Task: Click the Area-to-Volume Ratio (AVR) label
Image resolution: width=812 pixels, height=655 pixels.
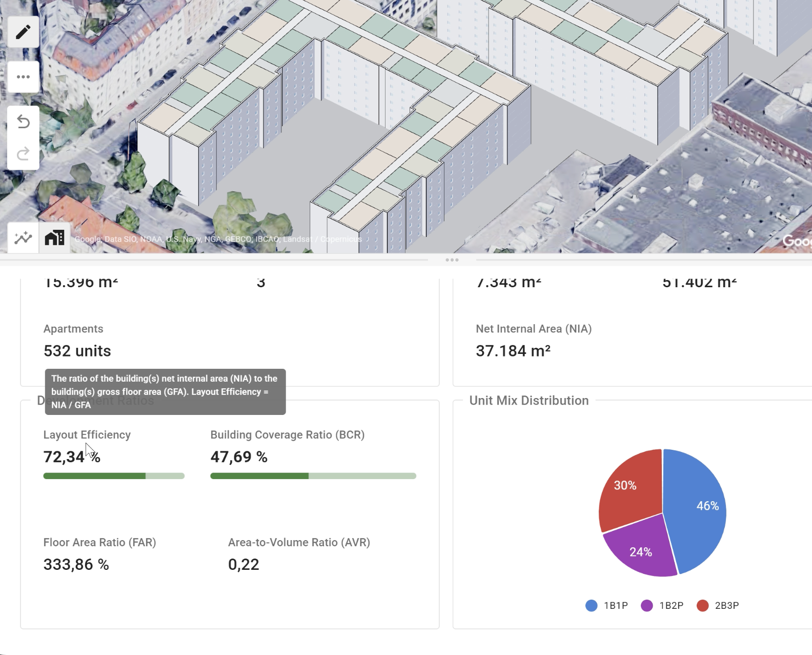Action: pyautogui.click(x=299, y=543)
